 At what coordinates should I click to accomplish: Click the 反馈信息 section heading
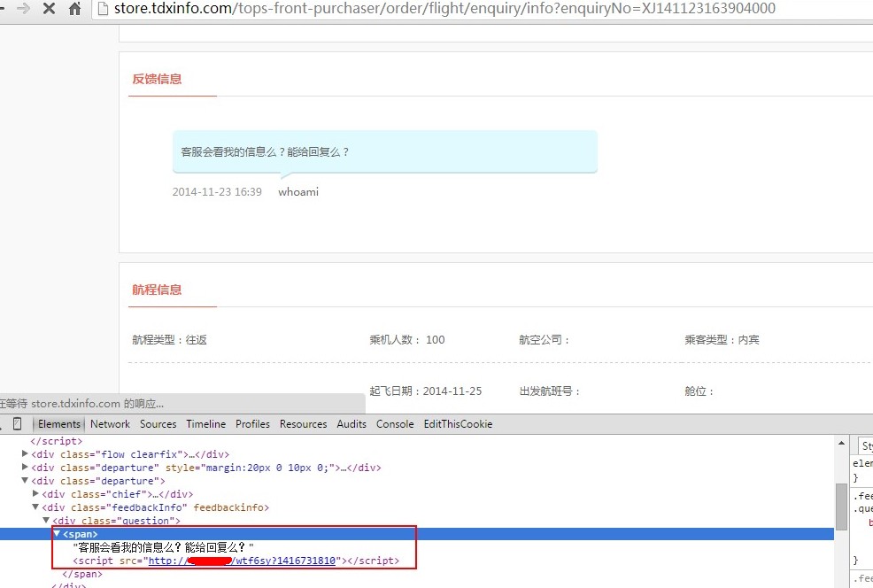(157, 79)
